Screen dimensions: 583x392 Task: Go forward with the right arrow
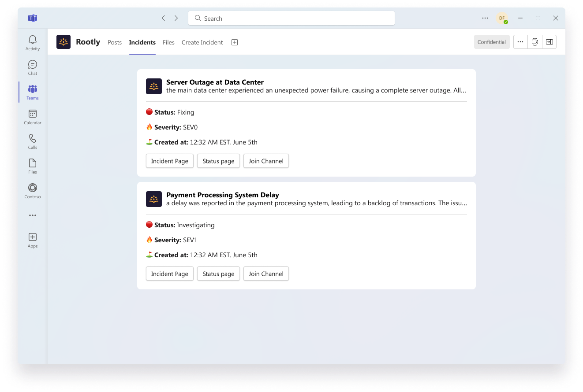click(x=176, y=18)
